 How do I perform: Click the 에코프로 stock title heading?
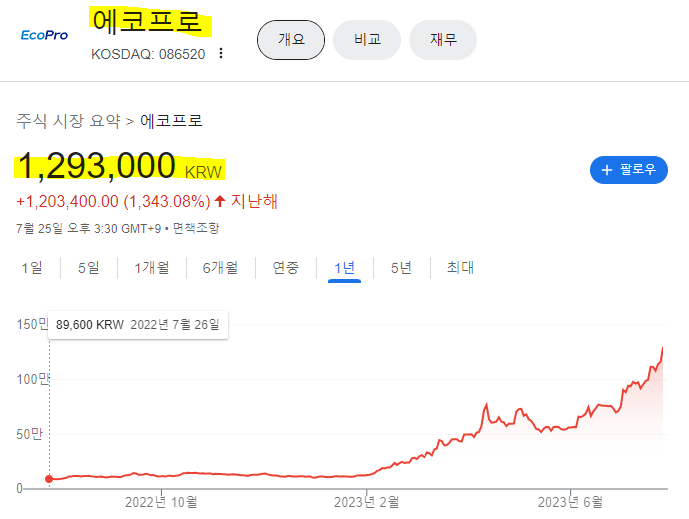(147, 21)
